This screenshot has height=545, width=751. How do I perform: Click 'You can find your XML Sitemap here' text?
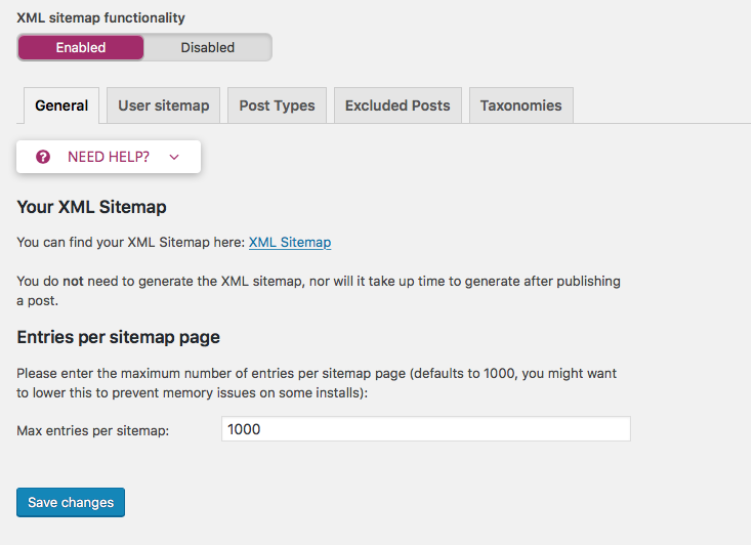pos(131,242)
